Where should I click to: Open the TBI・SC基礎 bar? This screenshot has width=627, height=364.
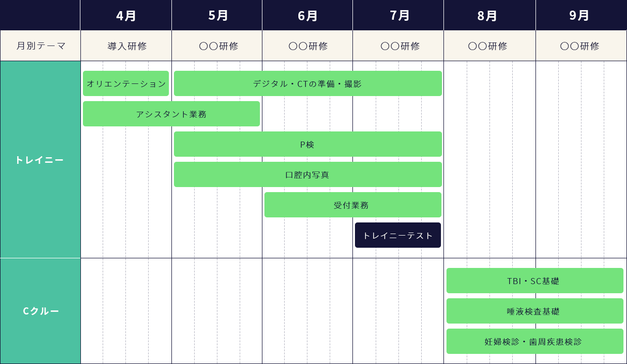[534, 281]
